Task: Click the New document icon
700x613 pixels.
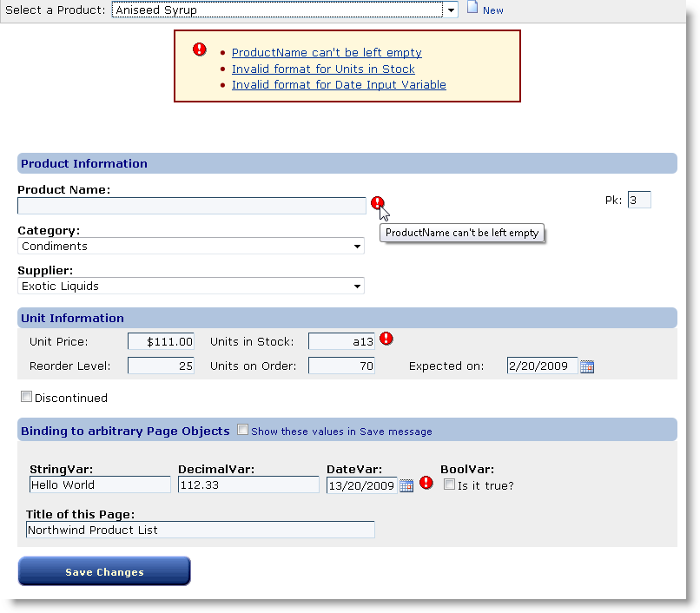Action: click(472, 9)
